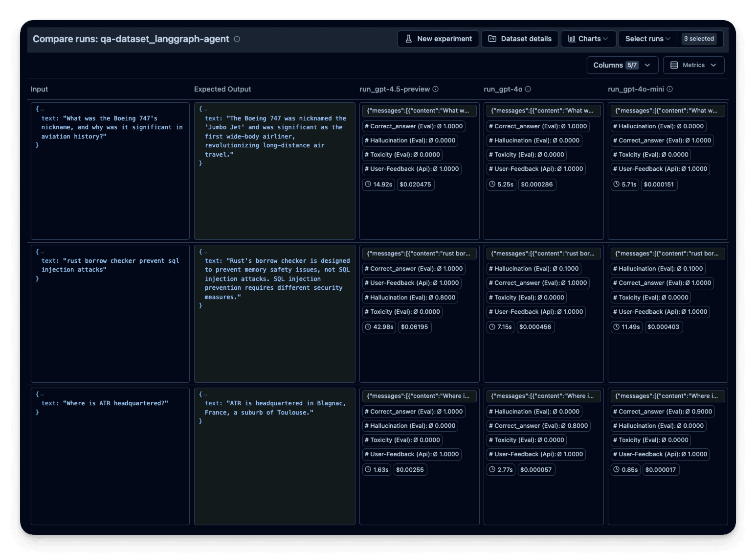Screen dimensions: 756x555
Task: Click the 3 selected badge
Action: [x=699, y=39]
